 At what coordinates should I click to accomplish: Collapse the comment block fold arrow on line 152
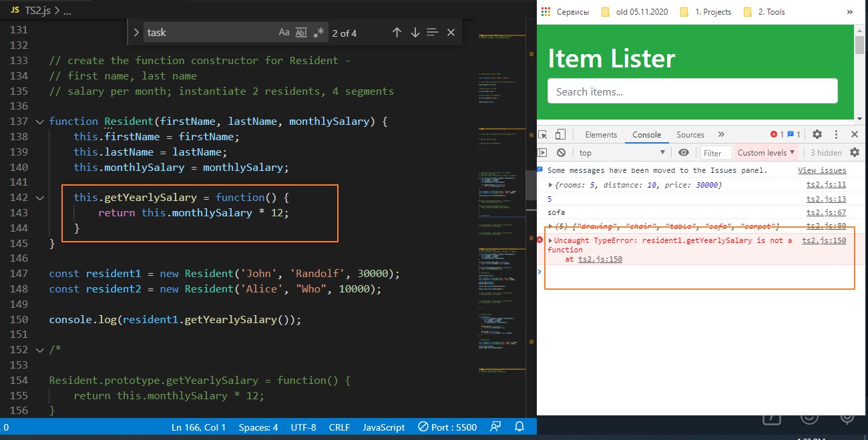pyautogui.click(x=41, y=350)
